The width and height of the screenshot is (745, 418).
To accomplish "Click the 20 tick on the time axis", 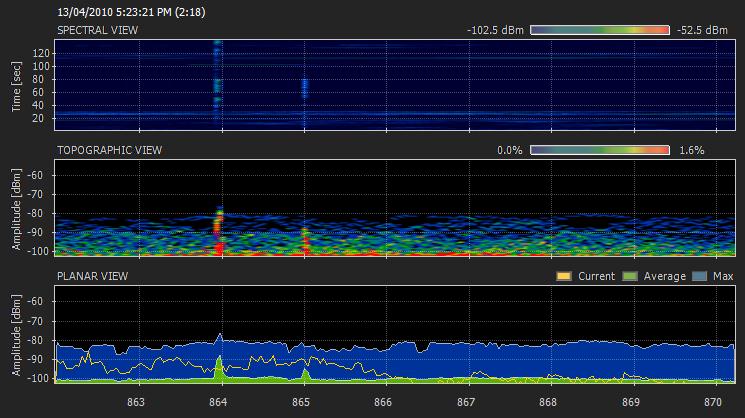I will click(x=38, y=118).
